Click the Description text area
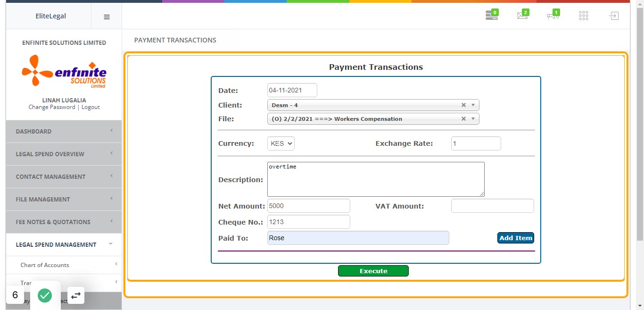This screenshot has width=644, height=310. (x=376, y=179)
